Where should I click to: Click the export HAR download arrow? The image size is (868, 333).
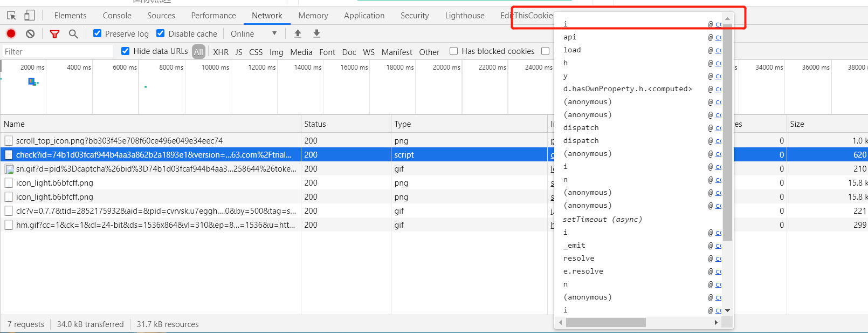(316, 33)
